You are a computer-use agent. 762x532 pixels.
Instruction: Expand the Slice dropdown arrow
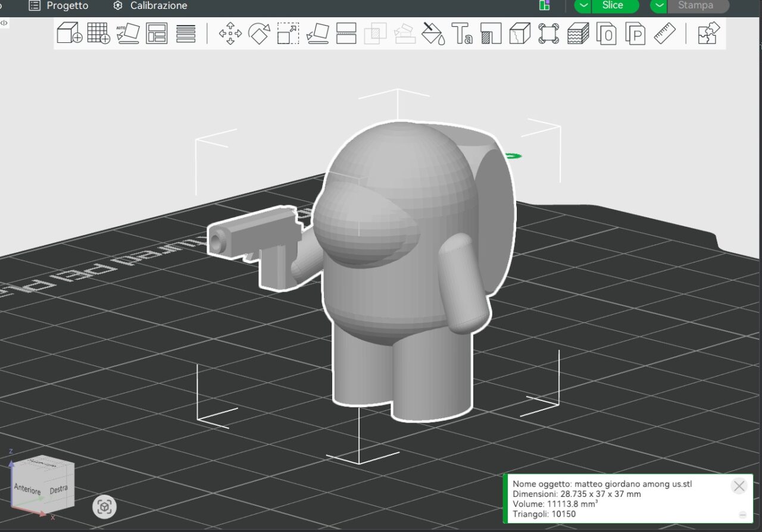pos(584,6)
